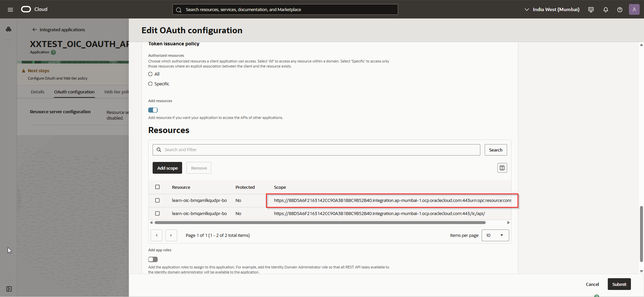The height and width of the screenshot is (297, 644).
Task: Expand the sidebar panel toggle at bottom left
Action: [9, 289]
